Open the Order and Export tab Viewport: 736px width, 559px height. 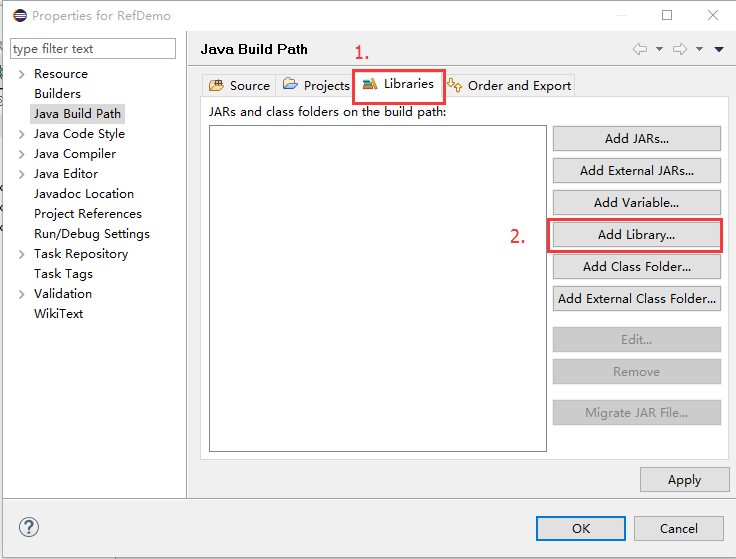[509, 85]
